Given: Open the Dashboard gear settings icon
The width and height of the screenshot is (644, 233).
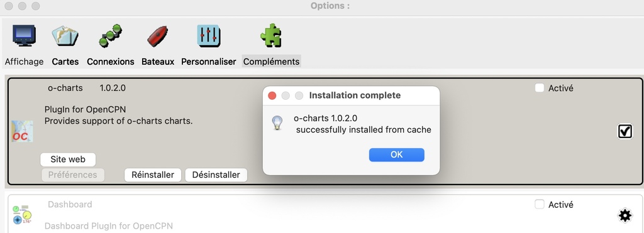Looking at the screenshot, I should (x=625, y=215).
